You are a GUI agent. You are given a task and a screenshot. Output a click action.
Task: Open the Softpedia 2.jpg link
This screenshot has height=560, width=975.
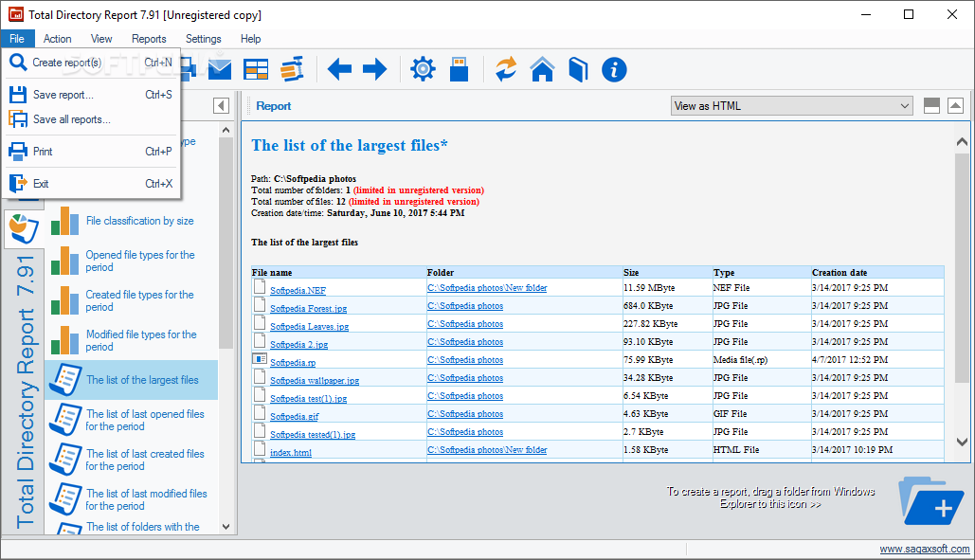pyautogui.click(x=298, y=344)
